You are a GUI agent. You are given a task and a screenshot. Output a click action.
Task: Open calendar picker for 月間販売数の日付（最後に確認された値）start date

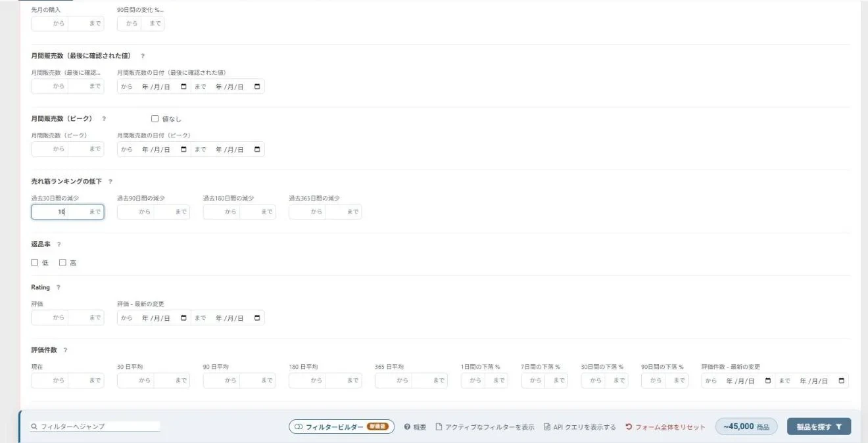coord(183,86)
